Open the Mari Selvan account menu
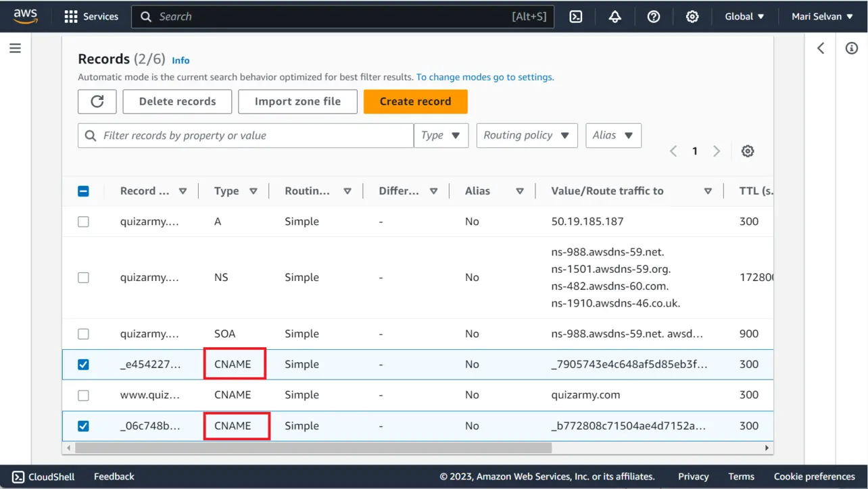The image size is (868, 489). tap(822, 16)
